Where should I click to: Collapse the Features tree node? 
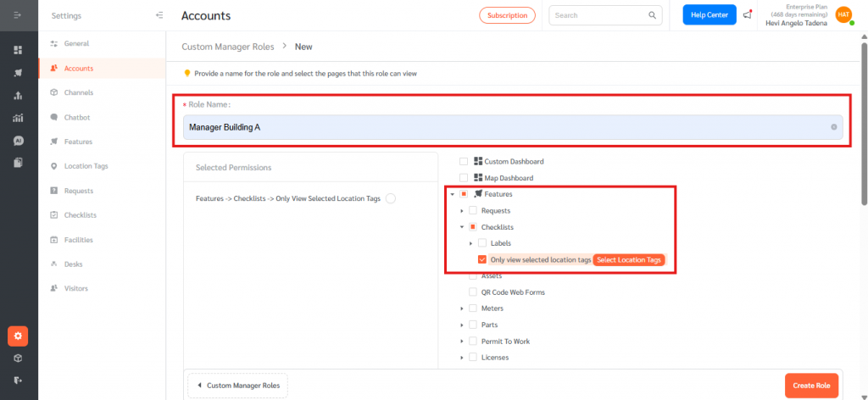coord(453,194)
